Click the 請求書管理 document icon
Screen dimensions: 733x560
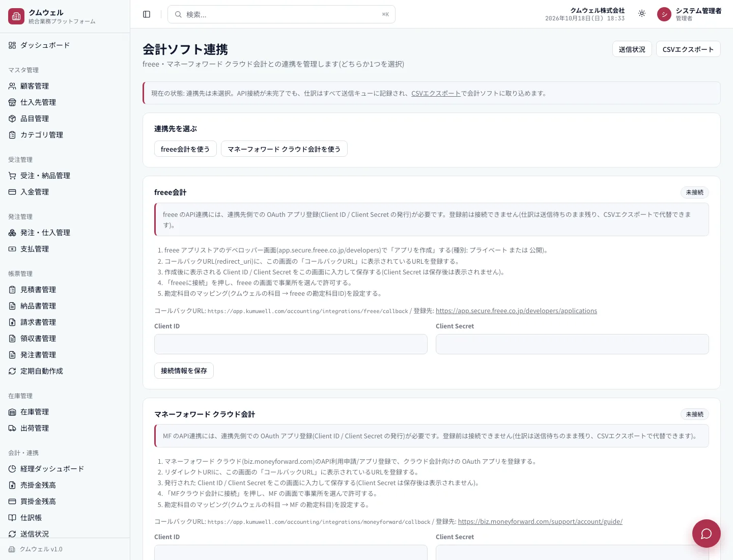[12, 322]
